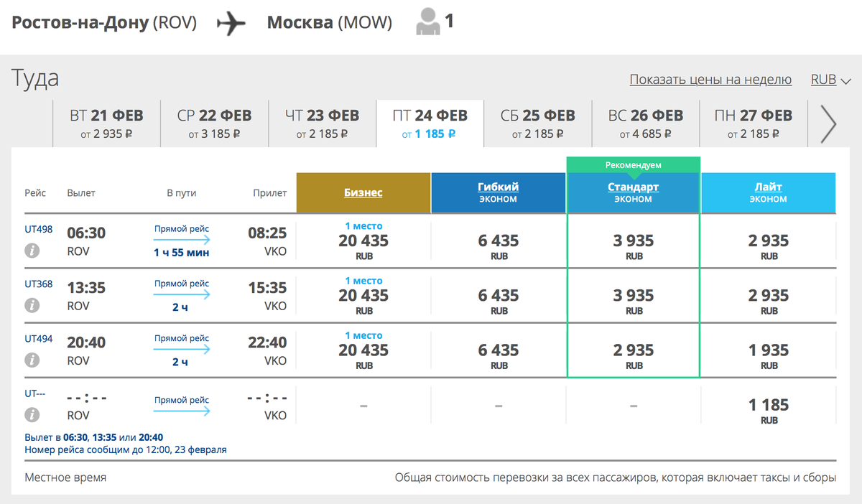The image size is (862, 504).
Task: Open the Гибкий эконом fare header
Action: coord(499,192)
